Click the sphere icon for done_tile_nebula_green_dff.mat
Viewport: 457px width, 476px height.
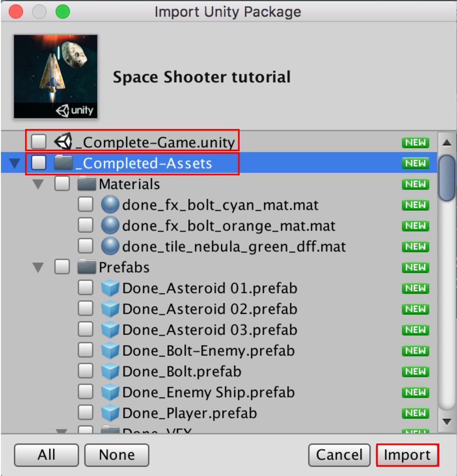pos(110,246)
